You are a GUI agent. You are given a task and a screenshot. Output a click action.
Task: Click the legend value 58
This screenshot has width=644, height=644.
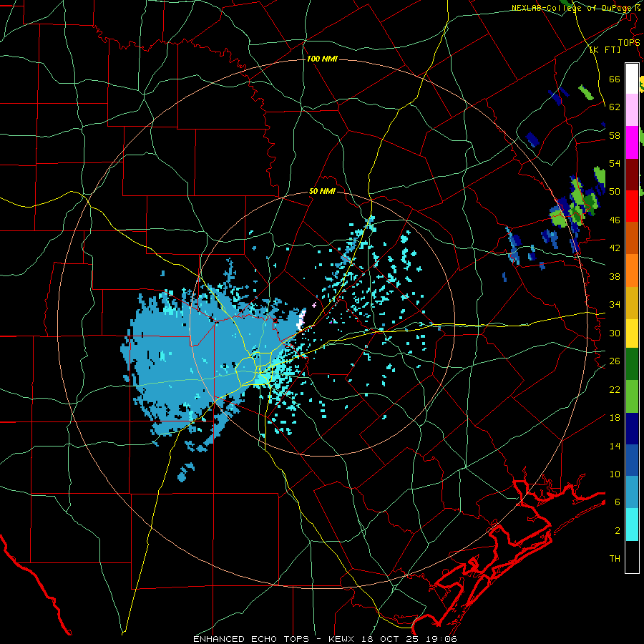click(x=615, y=135)
